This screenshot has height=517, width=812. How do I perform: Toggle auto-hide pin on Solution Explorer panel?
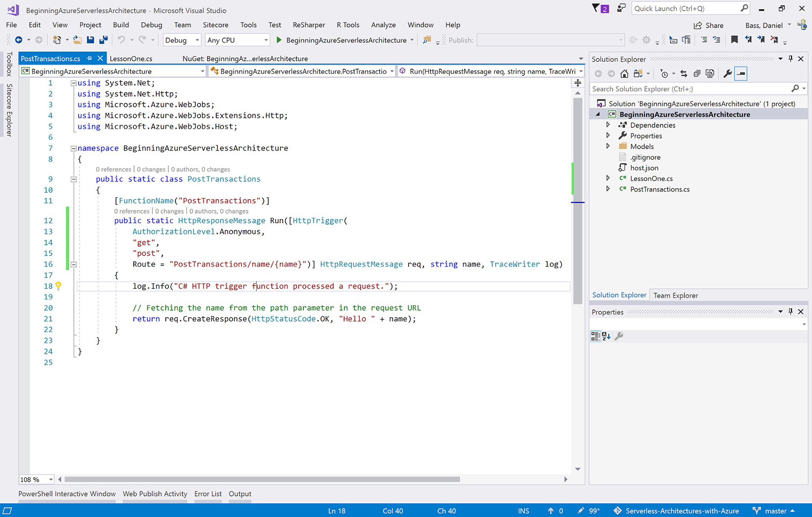(791, 59)
